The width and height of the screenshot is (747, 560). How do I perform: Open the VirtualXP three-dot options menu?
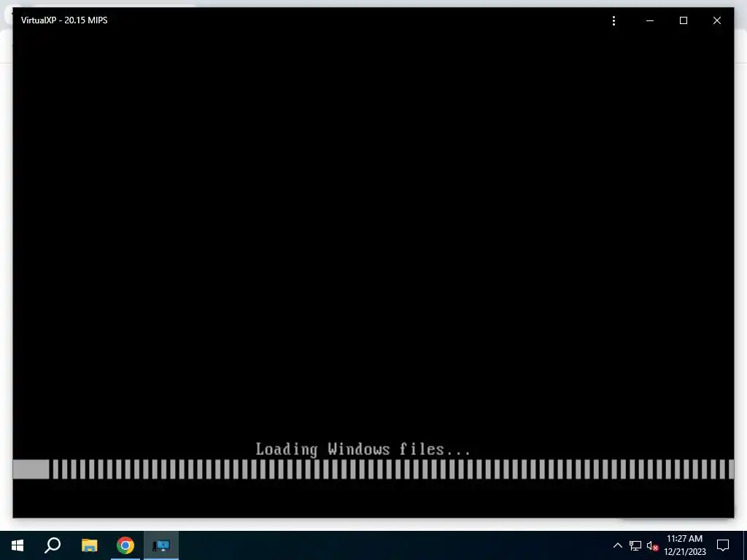(x=614, y=20)
